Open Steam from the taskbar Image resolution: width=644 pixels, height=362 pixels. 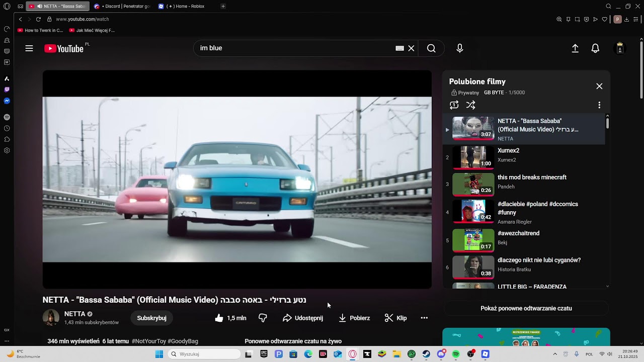(x=426, y=354)
